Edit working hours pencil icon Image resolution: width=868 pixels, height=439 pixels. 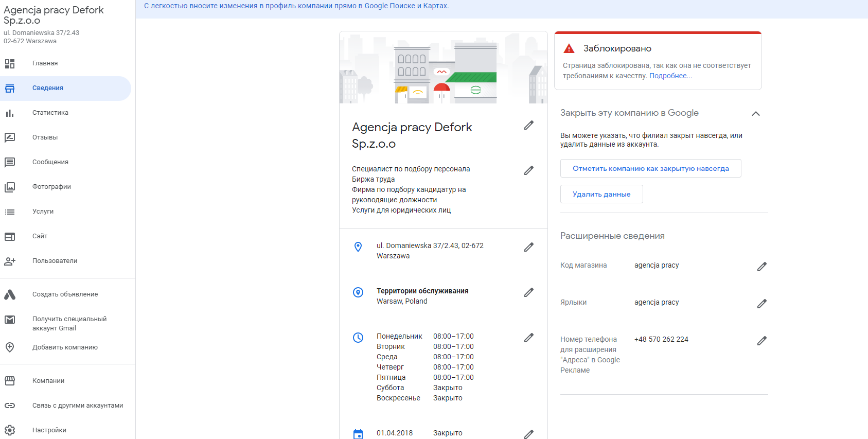pos(529,338)
